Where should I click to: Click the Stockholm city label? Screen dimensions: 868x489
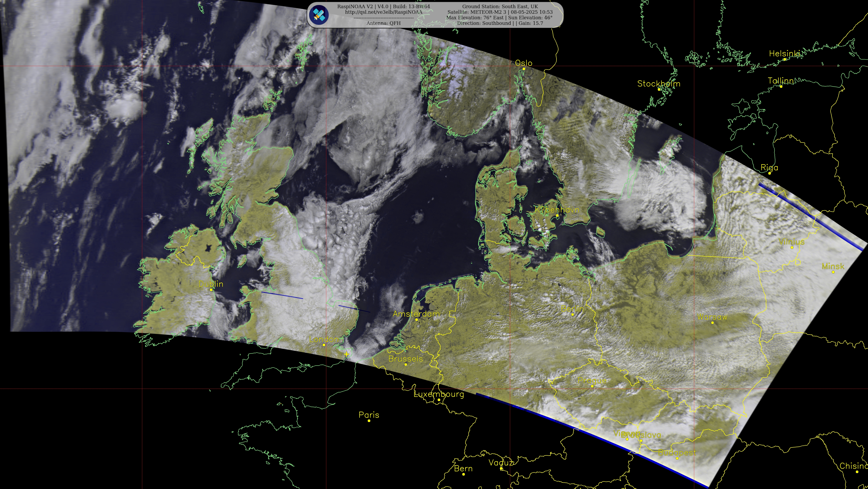[x=659, y=84]
